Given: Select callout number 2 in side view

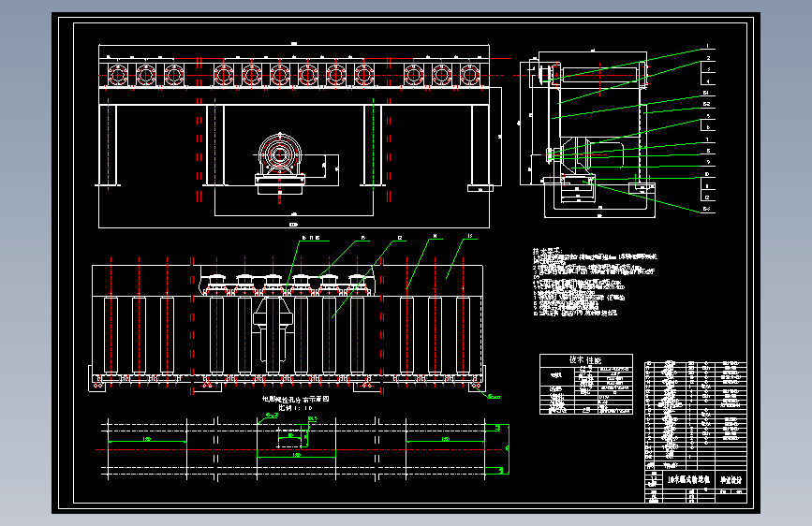Looking at the screenshot, I should (708, 58).
